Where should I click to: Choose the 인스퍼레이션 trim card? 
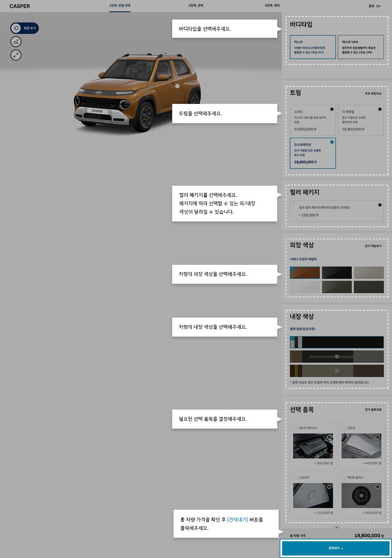tap(313, 153)
